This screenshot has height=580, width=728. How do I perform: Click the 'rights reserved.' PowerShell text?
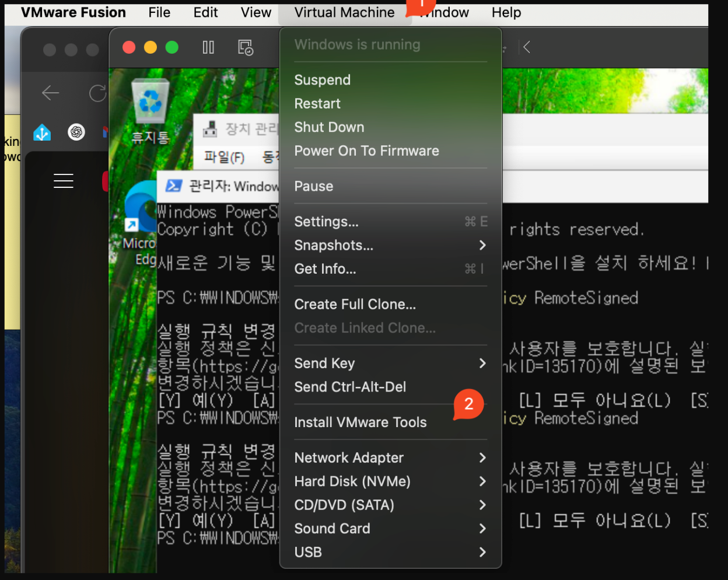click(577, 229)
